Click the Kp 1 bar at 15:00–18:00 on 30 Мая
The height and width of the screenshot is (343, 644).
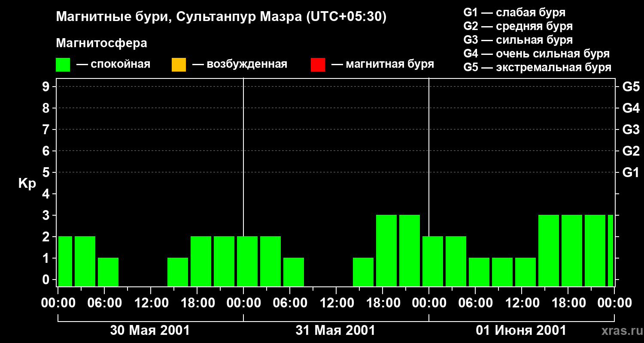click(x=178, y=272)
